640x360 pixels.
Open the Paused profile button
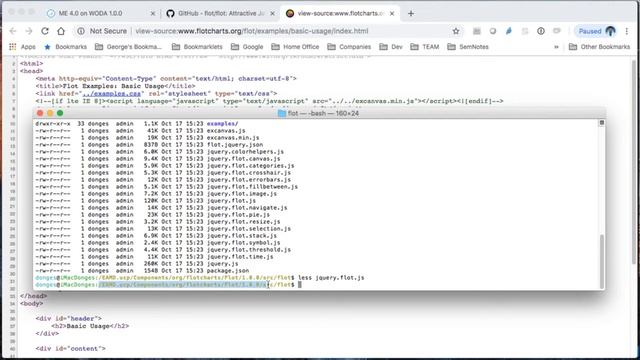pos(596,31)
